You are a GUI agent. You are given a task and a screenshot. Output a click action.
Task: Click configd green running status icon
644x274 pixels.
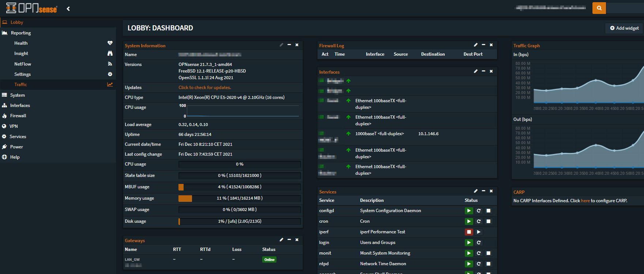pyautogui.click(x=469, y=211)
